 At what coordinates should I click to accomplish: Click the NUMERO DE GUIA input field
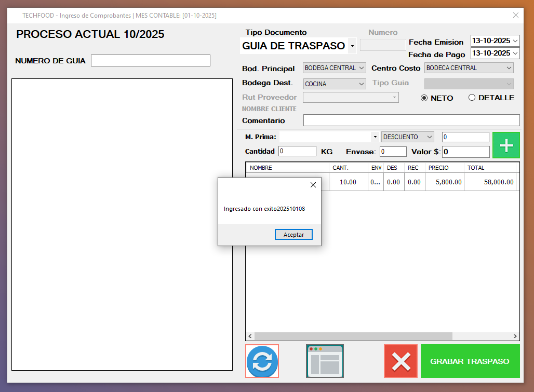click(x=151, y=61)
